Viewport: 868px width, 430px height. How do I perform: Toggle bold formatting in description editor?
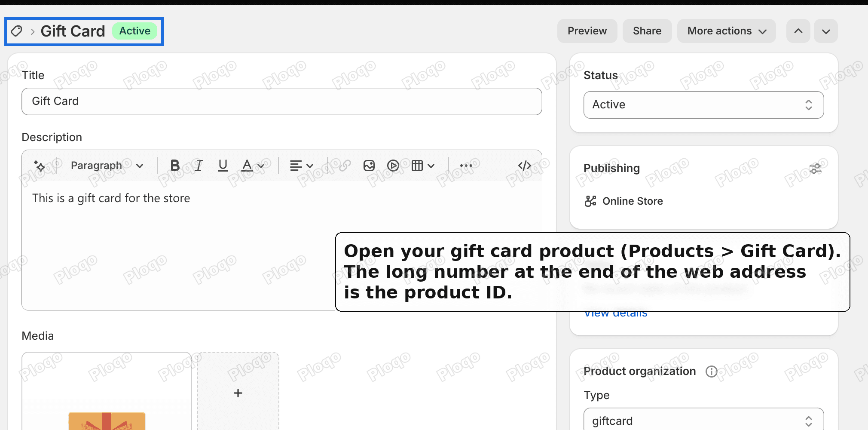tap(175, 166)
